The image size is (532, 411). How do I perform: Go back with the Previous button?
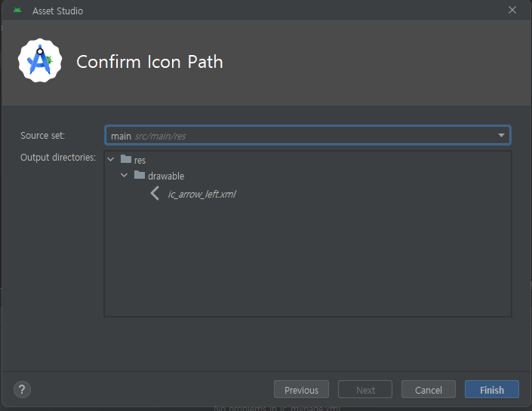[x=301, y=389]
